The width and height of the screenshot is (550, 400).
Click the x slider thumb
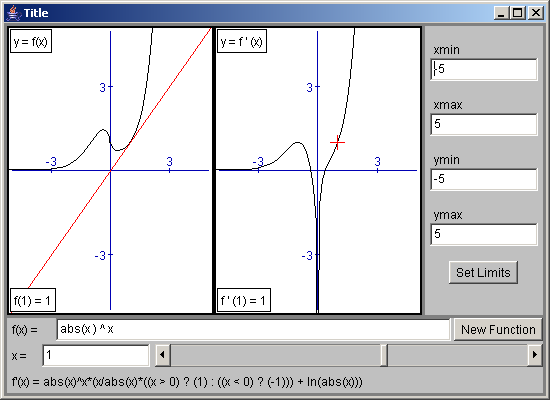click(384, 355)
